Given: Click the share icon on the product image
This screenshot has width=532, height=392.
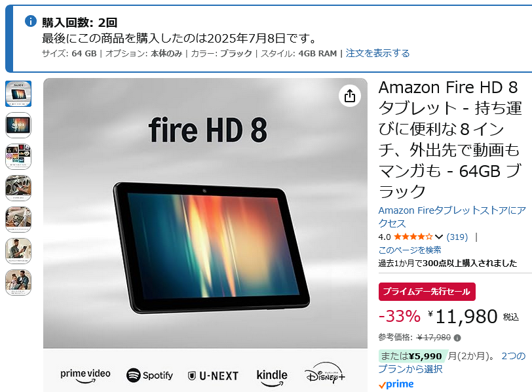Looking at the screenshot, I should 349,96.
